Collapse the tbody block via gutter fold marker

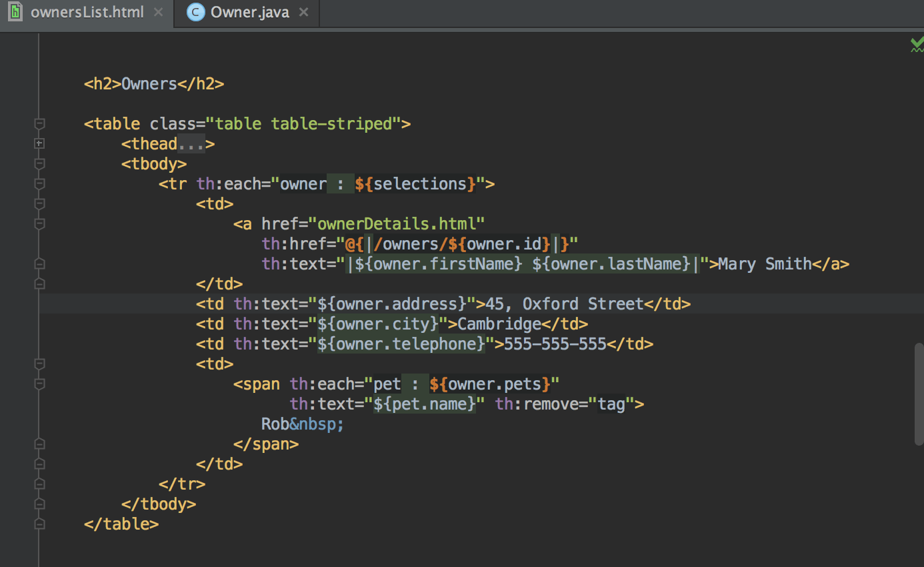[39, 163]
